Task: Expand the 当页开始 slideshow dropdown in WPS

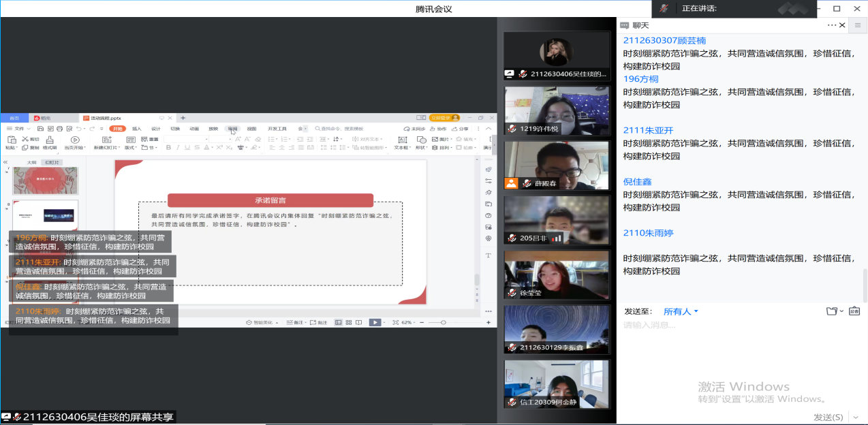Action: coord(84,148)
